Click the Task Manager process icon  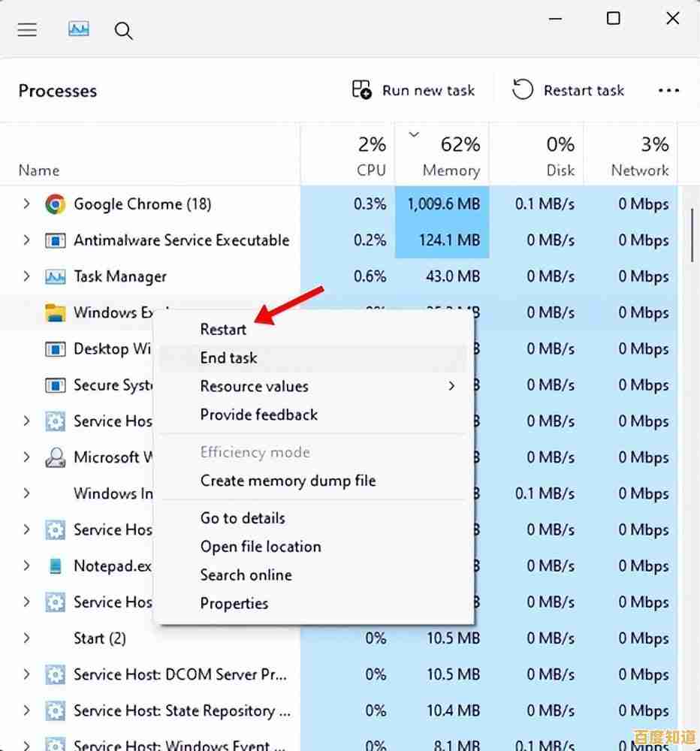(x=55, y=276)
